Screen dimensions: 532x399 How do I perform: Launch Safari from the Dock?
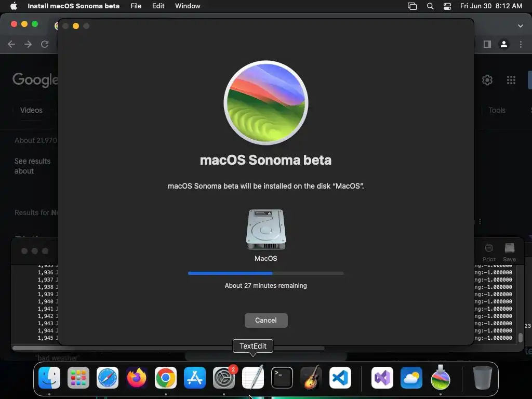(108, 378)
